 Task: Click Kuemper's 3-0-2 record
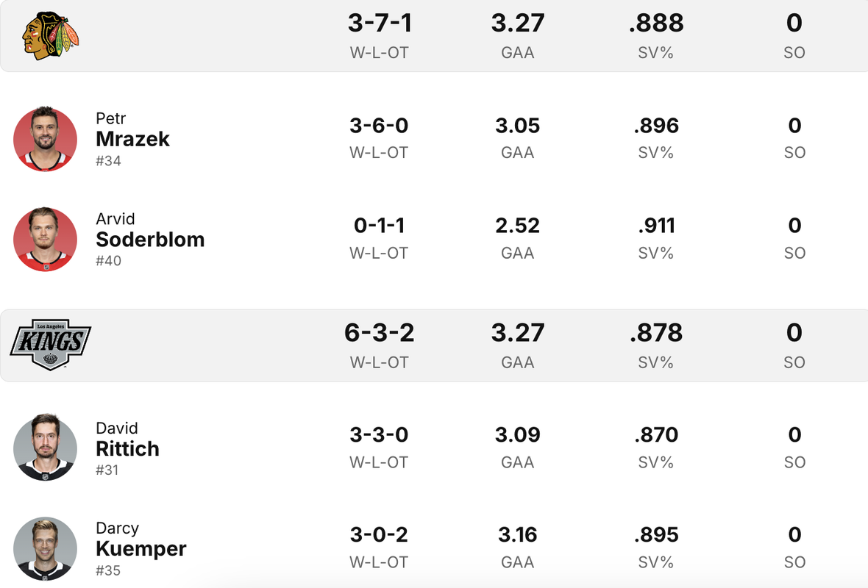(x=379, y=535)
